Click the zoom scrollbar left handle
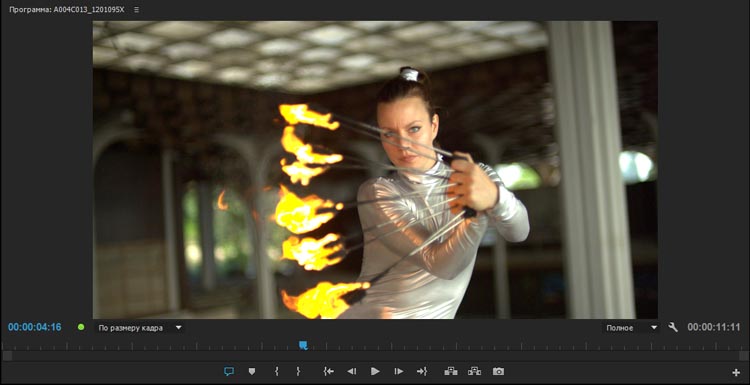The height and width of the screenshot is (385, 750). (x=7, y=356)
